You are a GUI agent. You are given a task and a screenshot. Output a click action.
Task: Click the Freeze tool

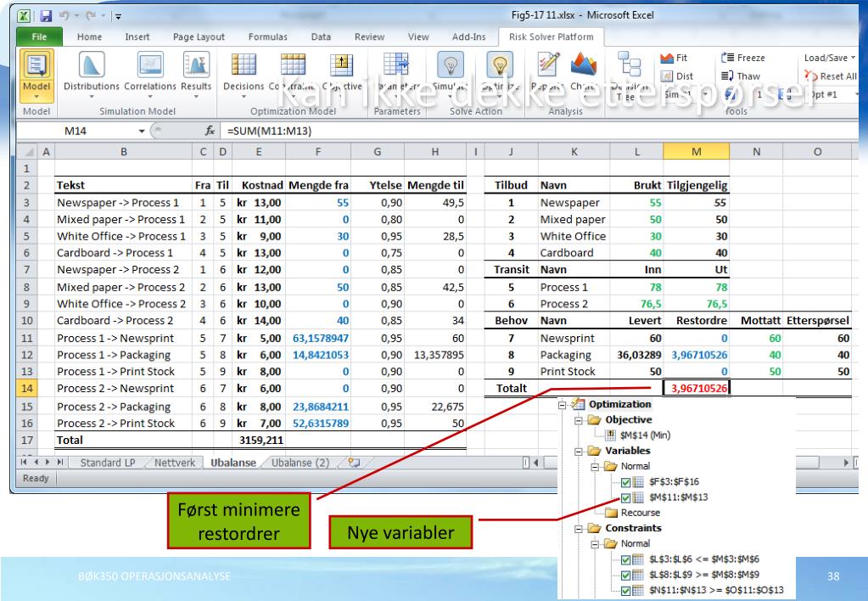coord(743,58)
